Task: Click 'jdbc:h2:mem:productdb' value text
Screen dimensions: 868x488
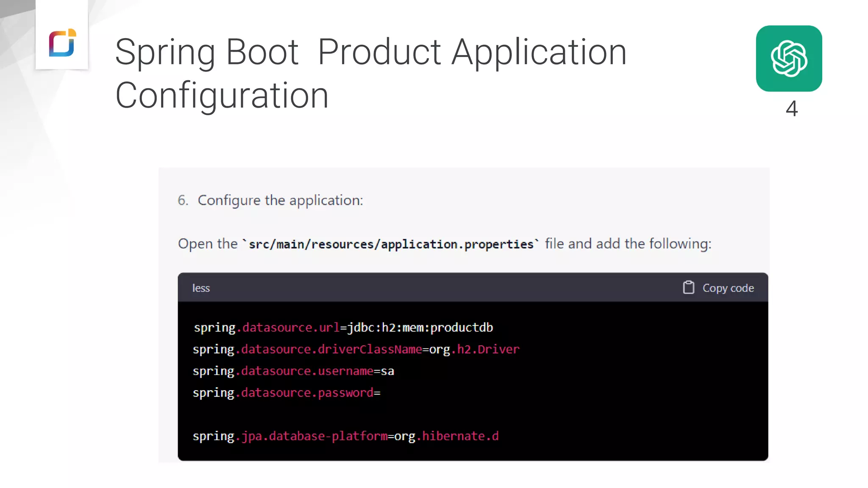Action: coord(420,327)
